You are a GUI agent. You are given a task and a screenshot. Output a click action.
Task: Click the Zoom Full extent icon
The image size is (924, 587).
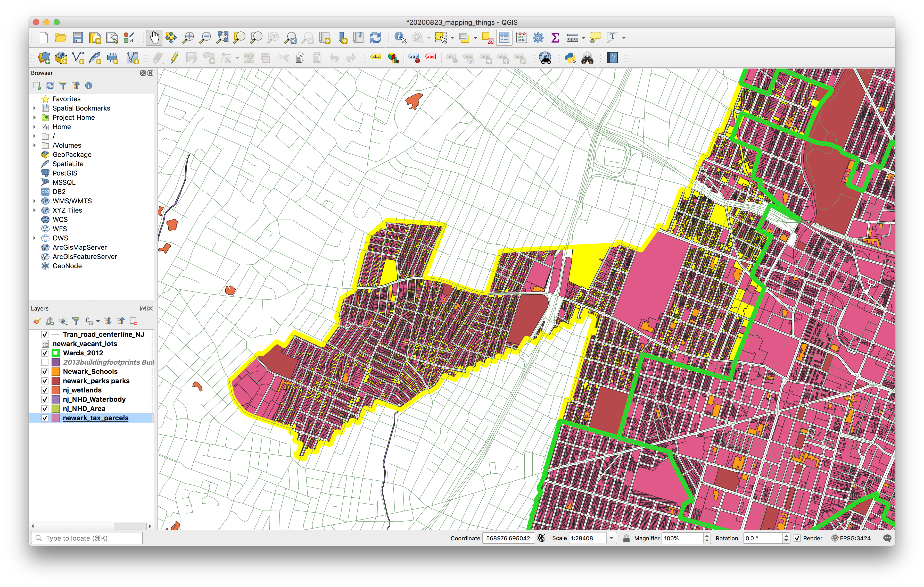point(222,38)
